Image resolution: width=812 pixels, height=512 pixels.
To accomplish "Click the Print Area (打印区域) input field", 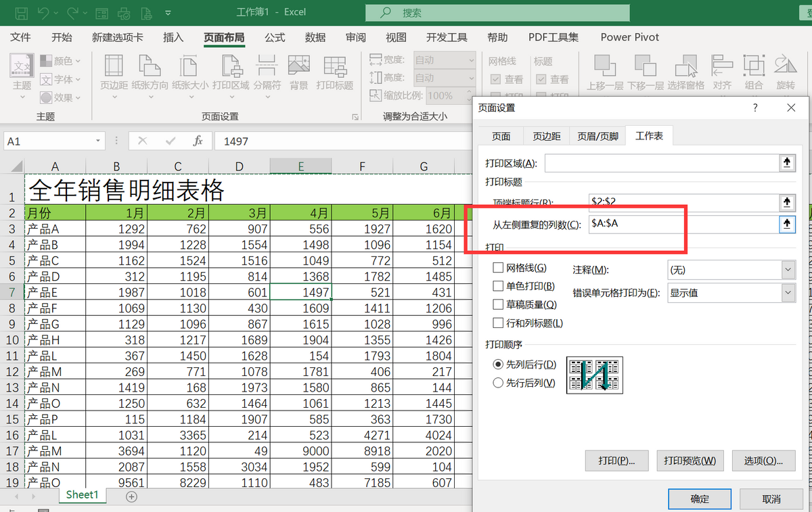I will pyautogui.click(x=662, y=163).
